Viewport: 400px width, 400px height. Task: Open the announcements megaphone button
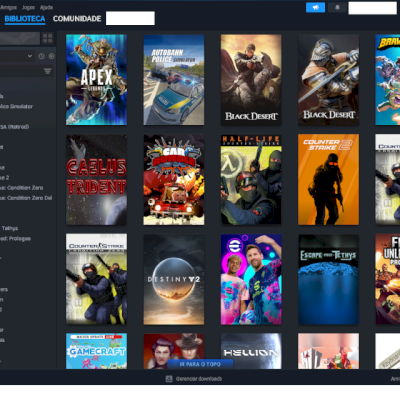point(315,7)
